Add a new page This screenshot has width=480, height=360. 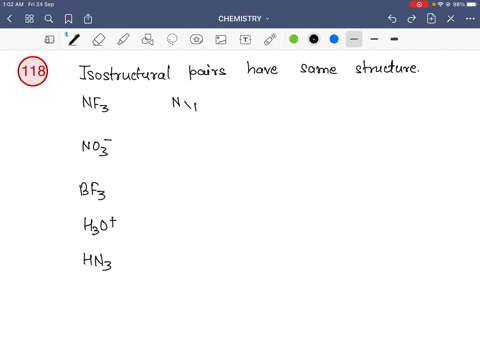point(431,19)
